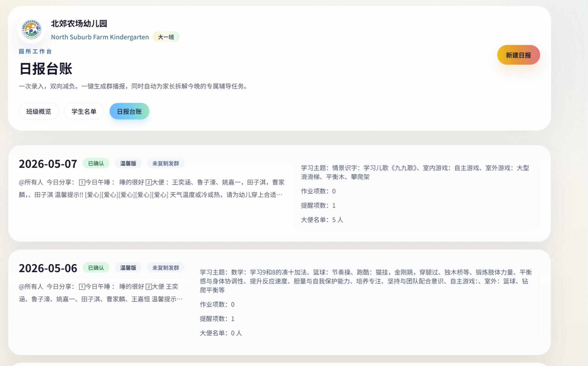
Task: Click the subtitle starting 一次录入，双向减负
Action: pos(134,87)
